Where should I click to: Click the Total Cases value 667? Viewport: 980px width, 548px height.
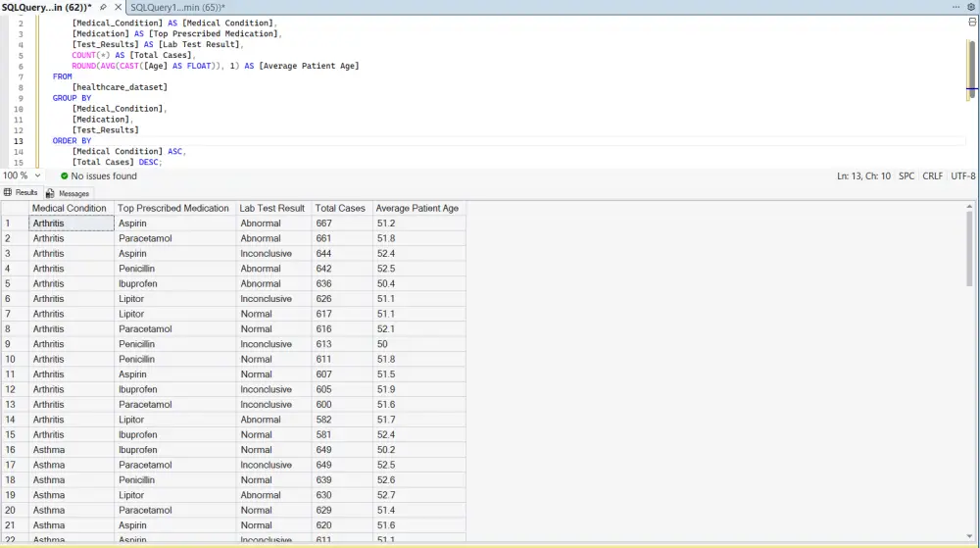(x=341, y=224)
